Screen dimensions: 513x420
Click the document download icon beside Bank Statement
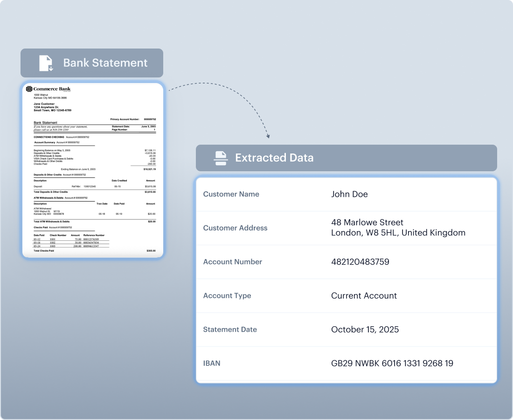[45, 63]
